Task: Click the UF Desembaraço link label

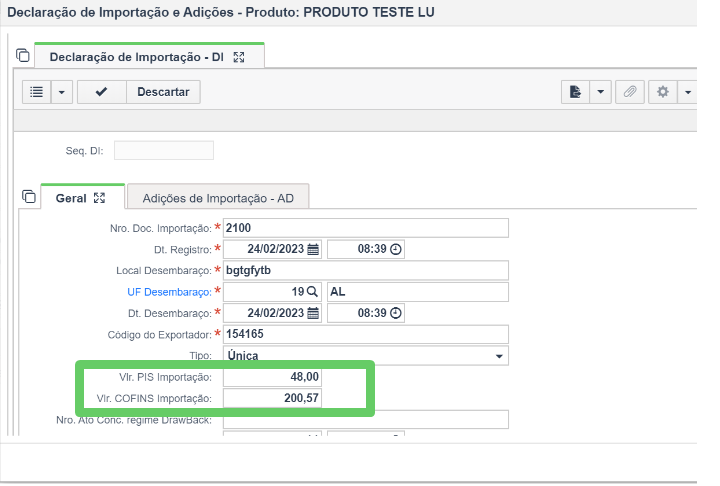Action: click(x=169, y=292)
